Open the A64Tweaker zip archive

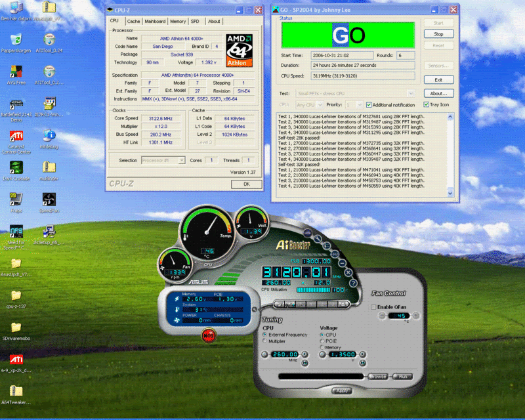[16, 395]
